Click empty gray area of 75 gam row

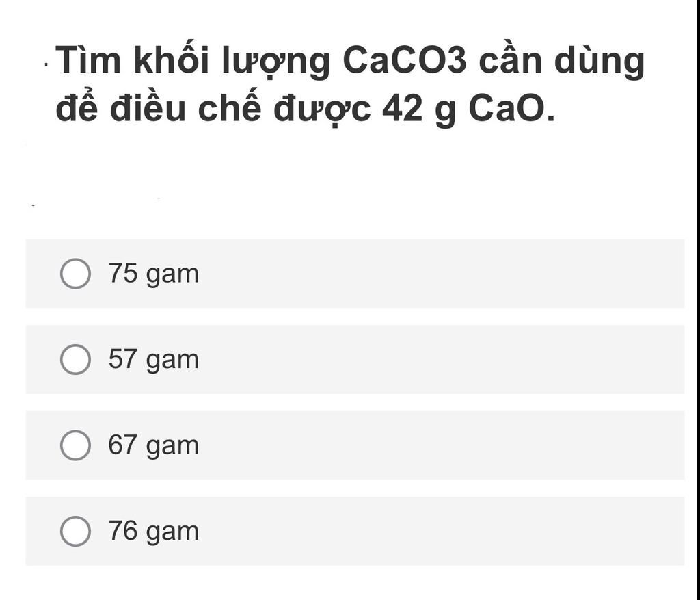(442, 274)
